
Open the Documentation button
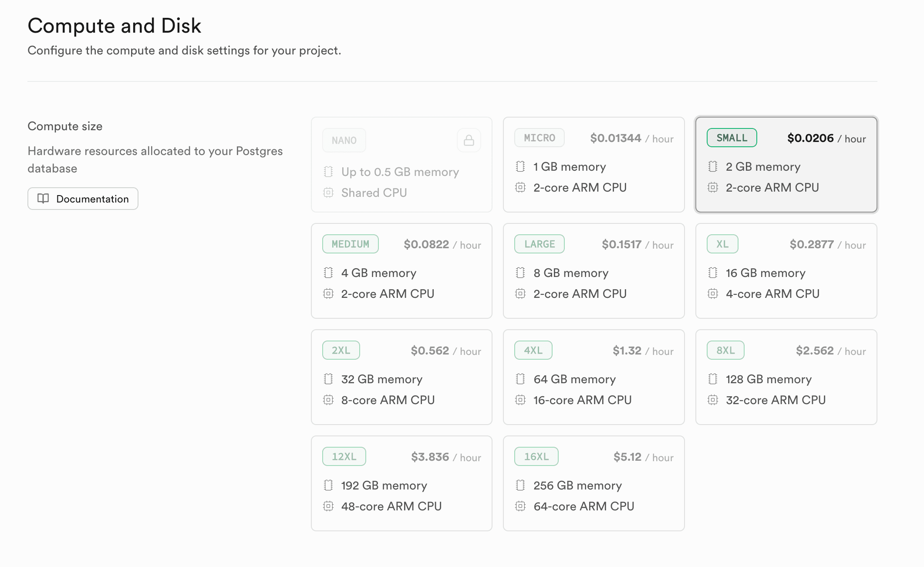[83, 199]
